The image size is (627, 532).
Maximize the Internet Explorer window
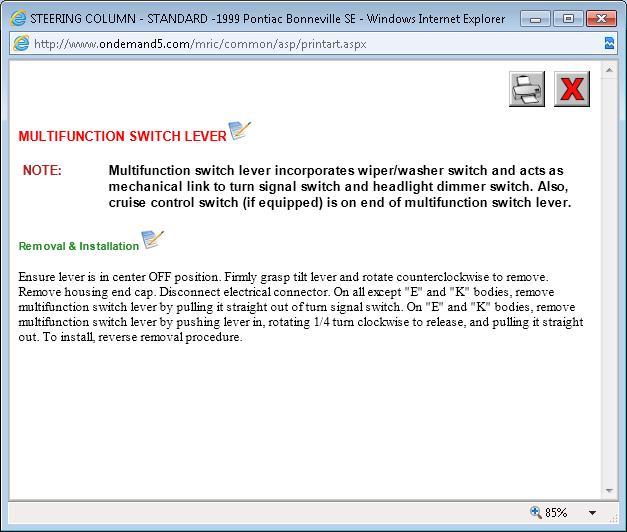click(x=568, y=19)
